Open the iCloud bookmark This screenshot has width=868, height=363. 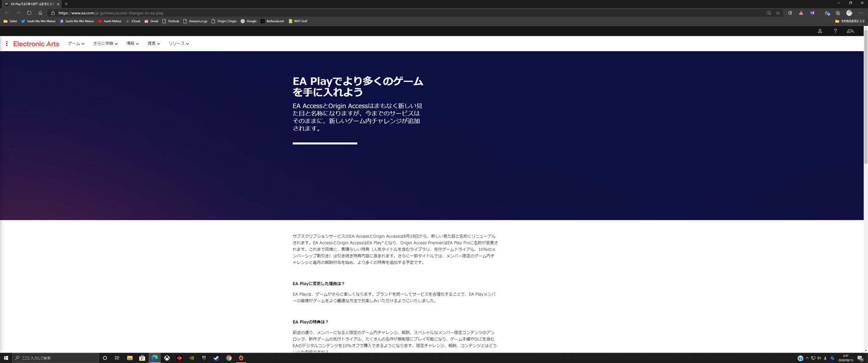133,21
